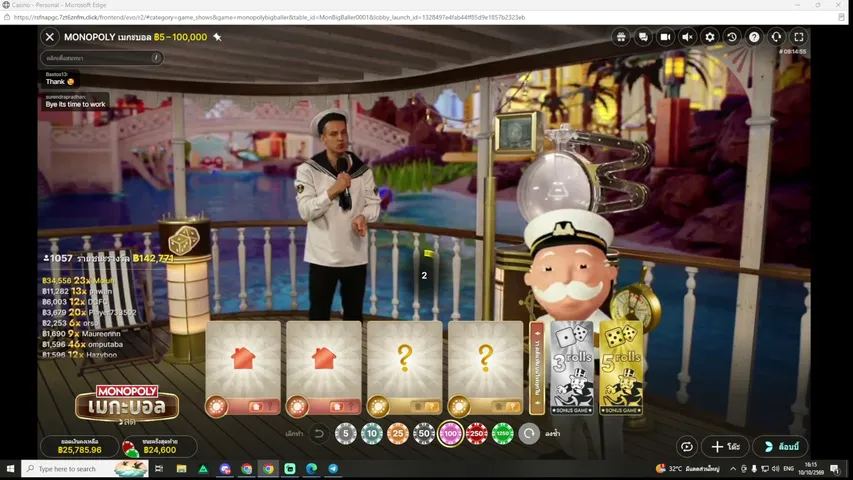Click winner row ฿1,690 9x Maureenn

81,334
